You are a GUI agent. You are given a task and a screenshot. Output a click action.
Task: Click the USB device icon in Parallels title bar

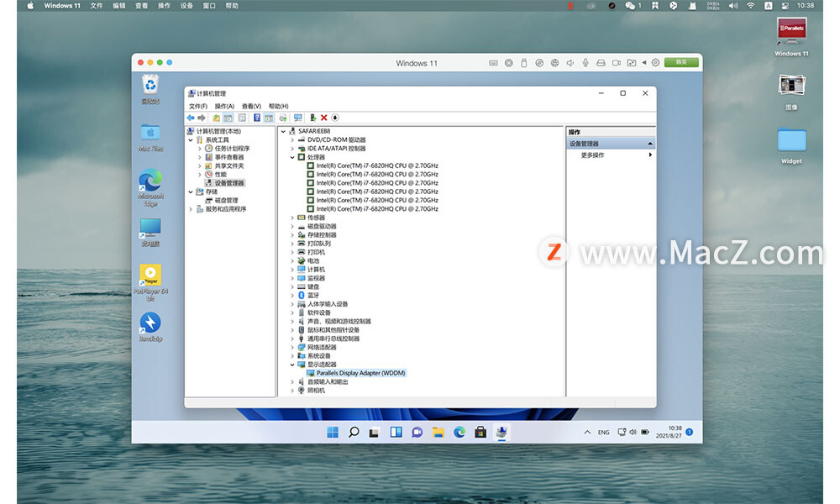pyautogui.click(x=524, y=63)
